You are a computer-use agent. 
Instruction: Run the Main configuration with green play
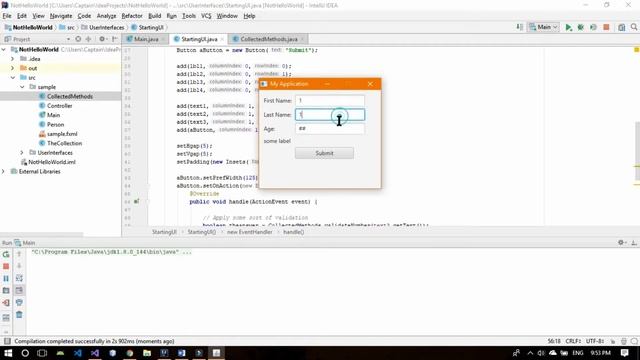point(568,27)
